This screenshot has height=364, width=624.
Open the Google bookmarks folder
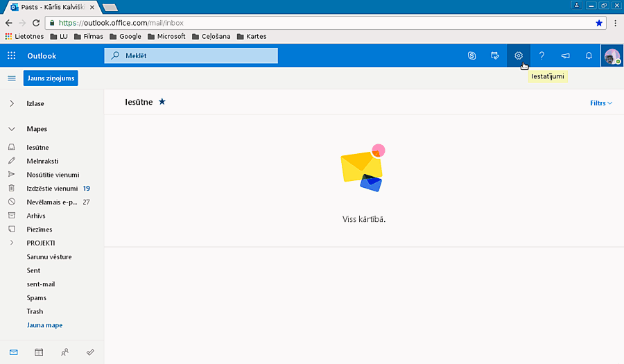tap(125, 36)
